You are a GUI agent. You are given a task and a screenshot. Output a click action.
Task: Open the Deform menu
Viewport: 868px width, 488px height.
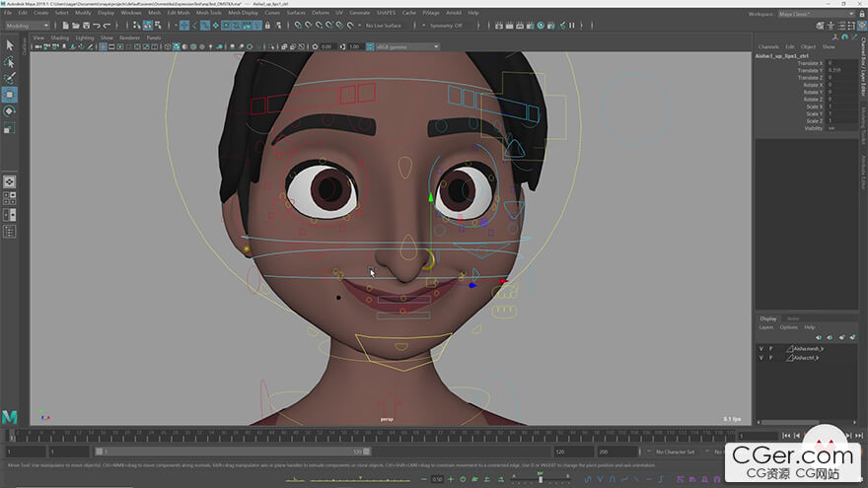[x=321, y=13]
